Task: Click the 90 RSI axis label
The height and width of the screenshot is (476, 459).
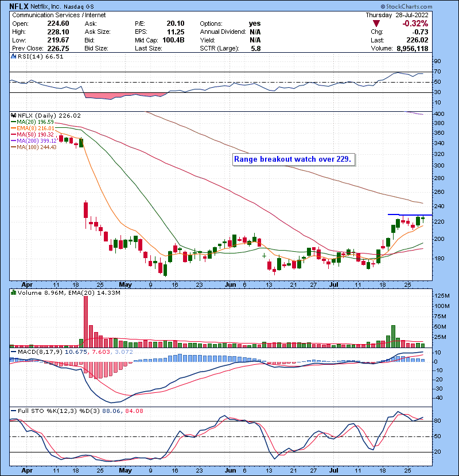Action: click(437, 61)
